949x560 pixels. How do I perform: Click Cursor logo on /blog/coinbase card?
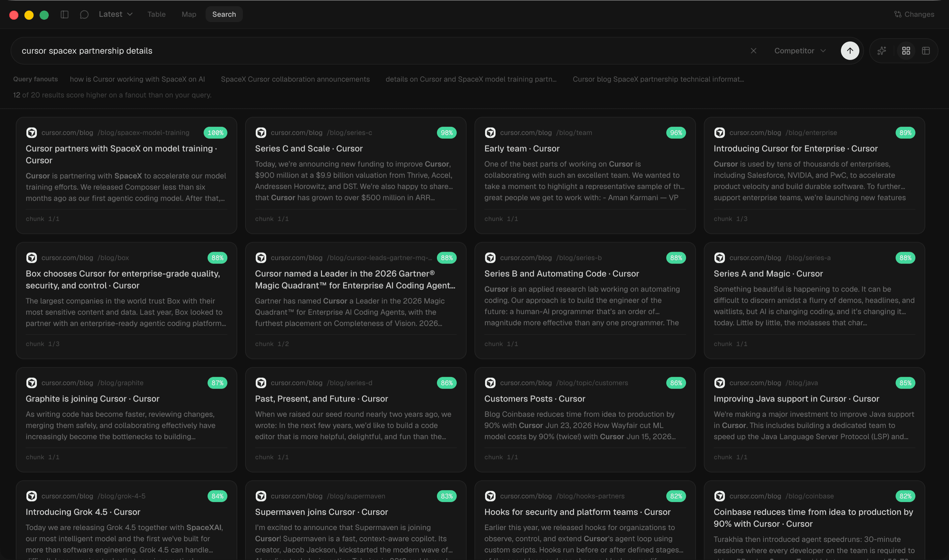(x=719, y=496)
